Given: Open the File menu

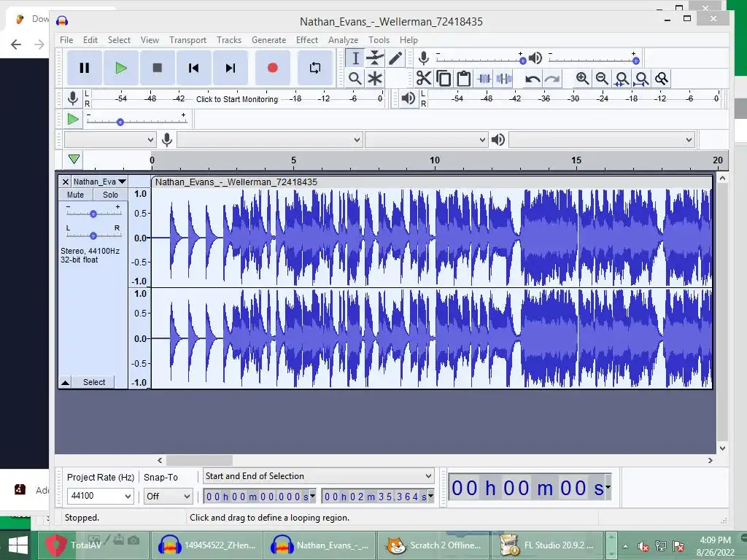Looking at the screenshot, I should [66, 40].
